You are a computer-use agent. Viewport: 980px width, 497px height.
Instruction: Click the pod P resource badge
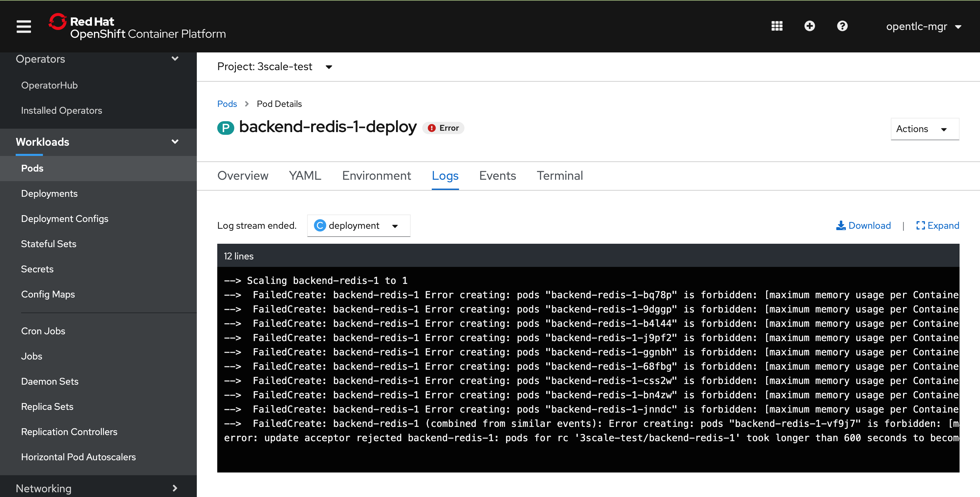pos(226,128)
